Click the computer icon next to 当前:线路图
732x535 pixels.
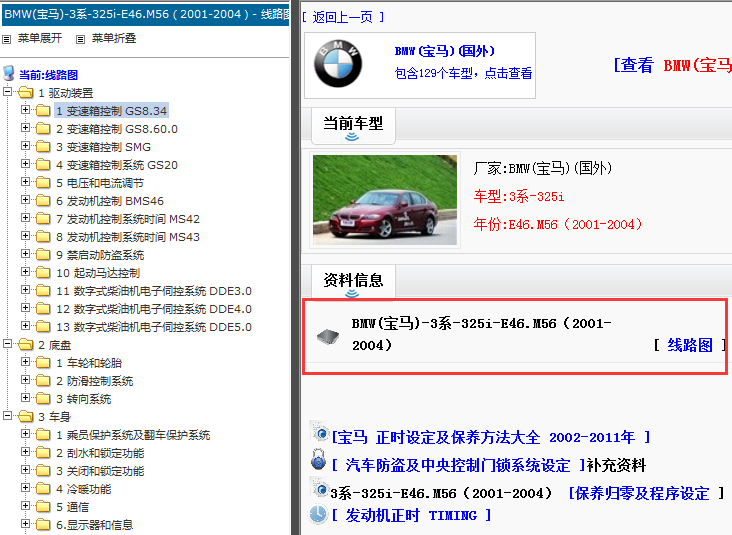point(9,74)
